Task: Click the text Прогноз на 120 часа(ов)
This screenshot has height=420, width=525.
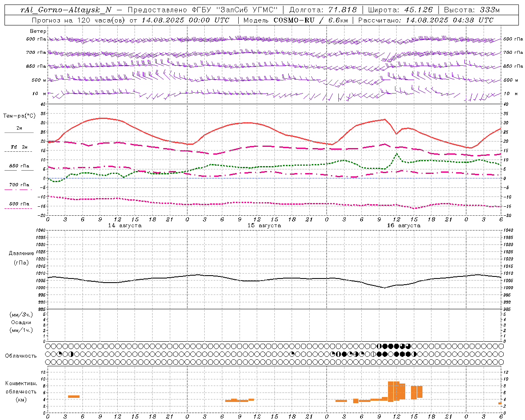Action: click(x=78, y=20)
